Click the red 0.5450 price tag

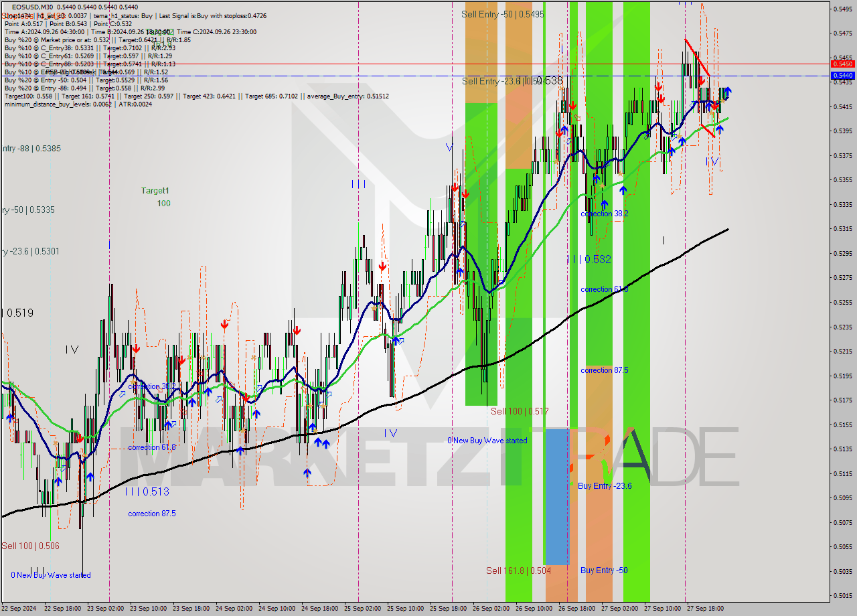pyautogui.click(x=842, y=64)
